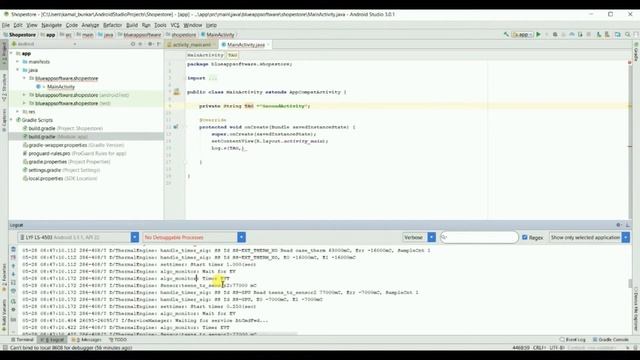The height and width of the screenshot is (360, 640).
Task: Click the Logcat search input field
Action: [479, 237]
